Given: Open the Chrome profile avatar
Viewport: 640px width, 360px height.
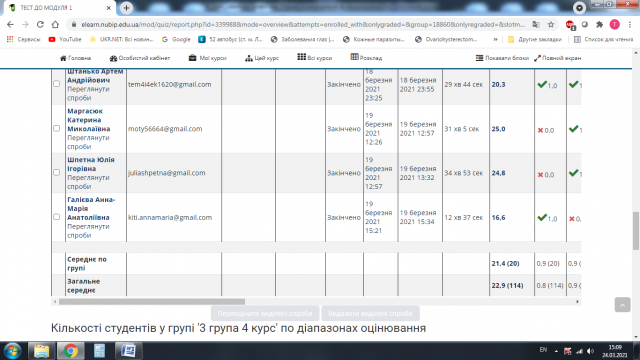Looking at the screenshot, I should (x=614, y=24).
